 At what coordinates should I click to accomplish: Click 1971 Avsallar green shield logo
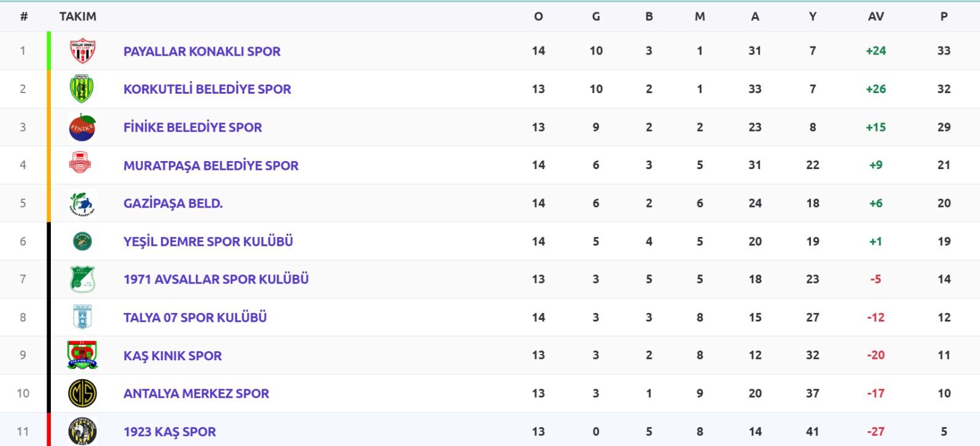pyautogui.click(x=82, y=279)
